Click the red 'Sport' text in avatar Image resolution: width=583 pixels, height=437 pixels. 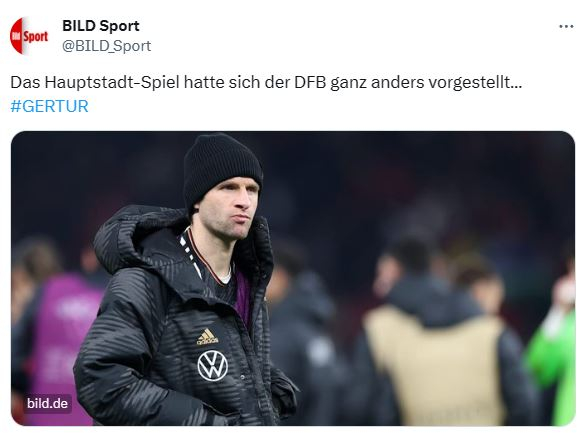click(36, 36)
